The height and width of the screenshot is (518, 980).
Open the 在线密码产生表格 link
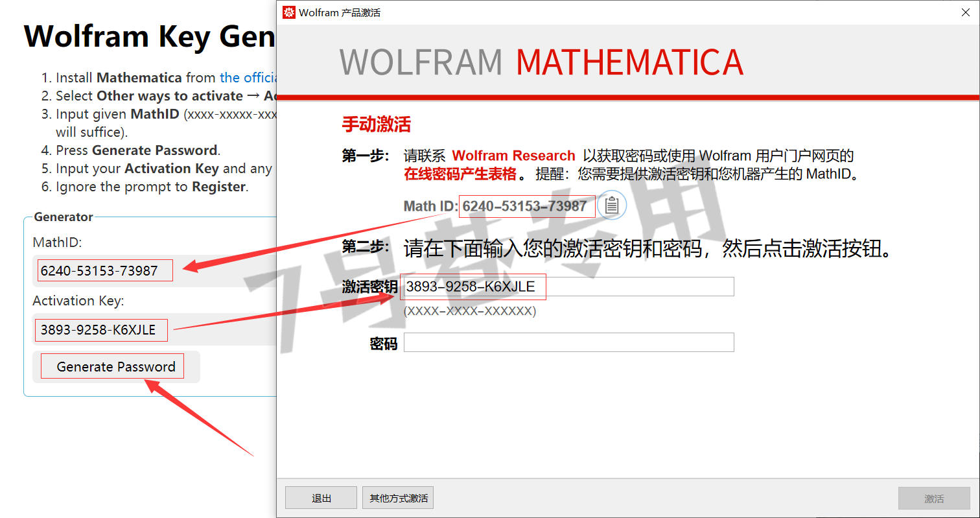(460, 174)
